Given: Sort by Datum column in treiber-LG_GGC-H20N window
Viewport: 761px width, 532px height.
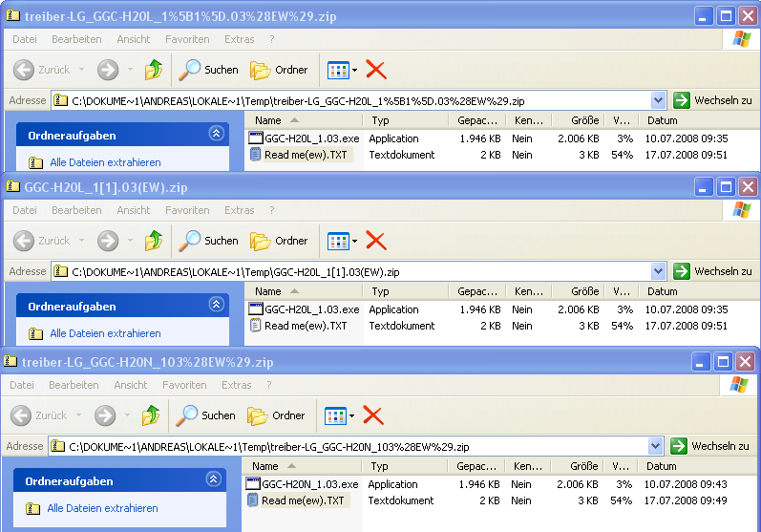Looking at the screenshot, I should pos(697,466).
